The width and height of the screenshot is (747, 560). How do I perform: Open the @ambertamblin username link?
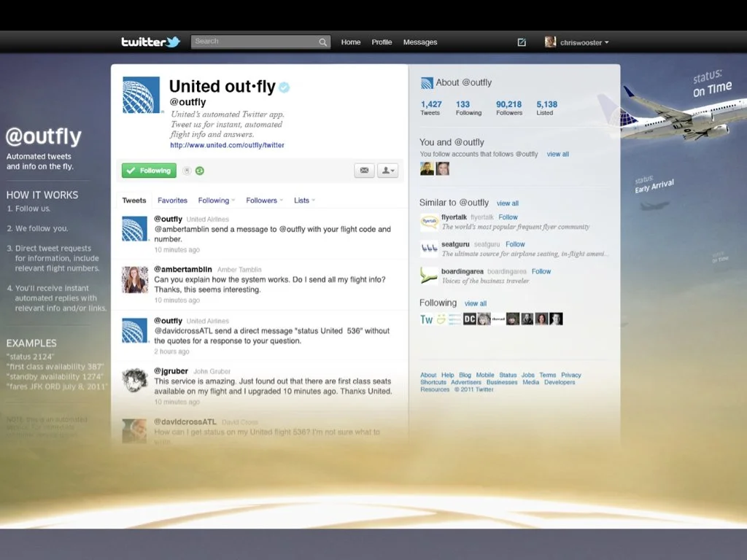pos(183,270)
